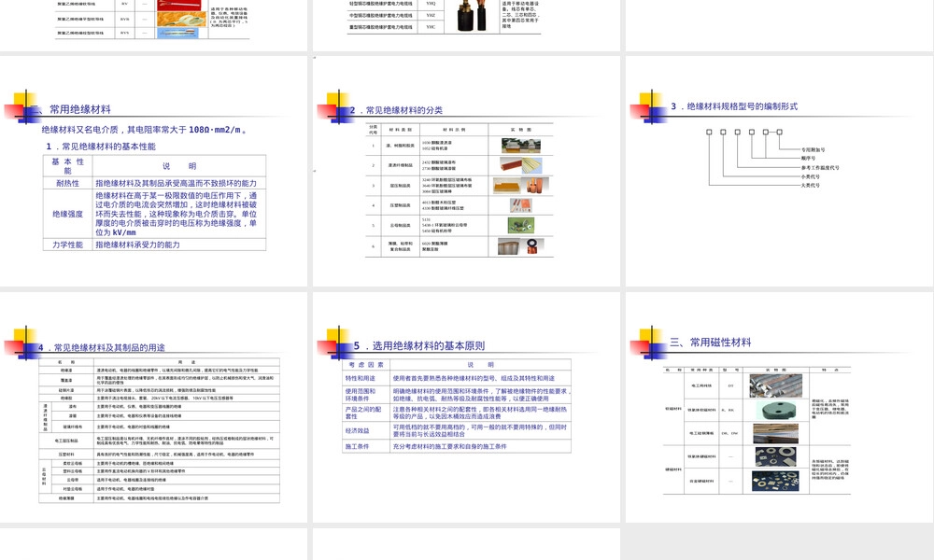Image resolution: width=934 pixels, height=560 pixels.
Task: Click the sentence 绝缘材料又名电介质，其电阻率常大于
Action: coord(114,130)
